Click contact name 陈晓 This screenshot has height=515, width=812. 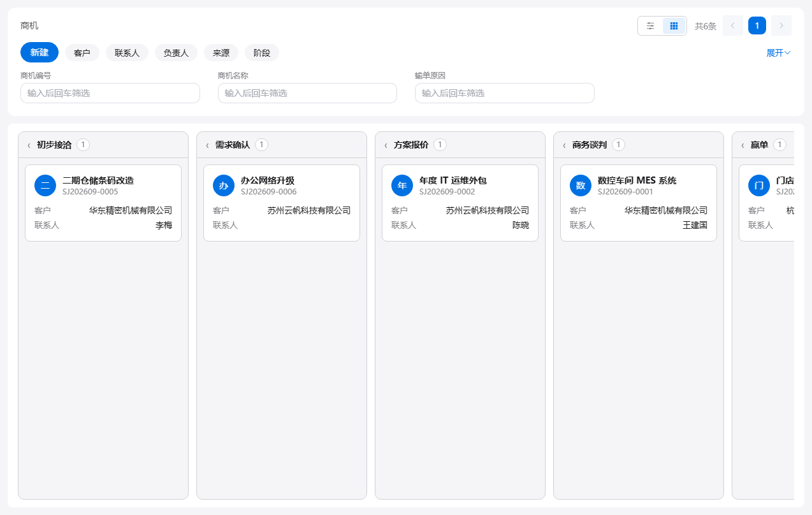(521, 225)
